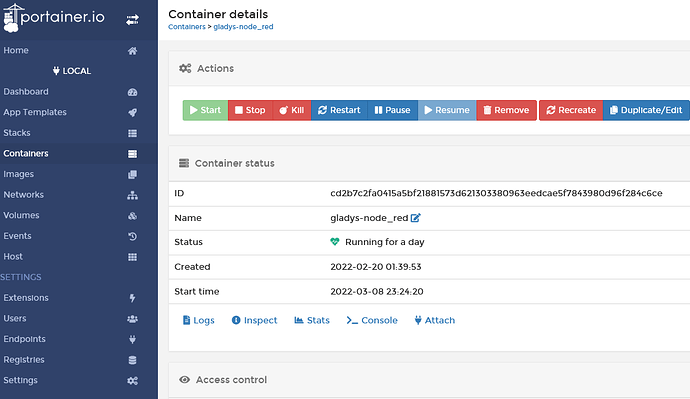Restart the container
Screen dimensions: 690x399
click(x=339, y=110)
